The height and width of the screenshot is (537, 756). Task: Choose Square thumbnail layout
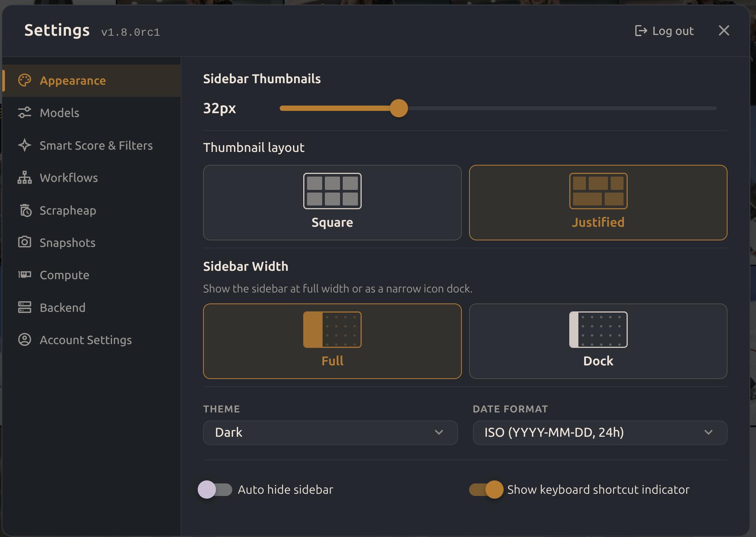pyautogui.click(x=332, y=202)
